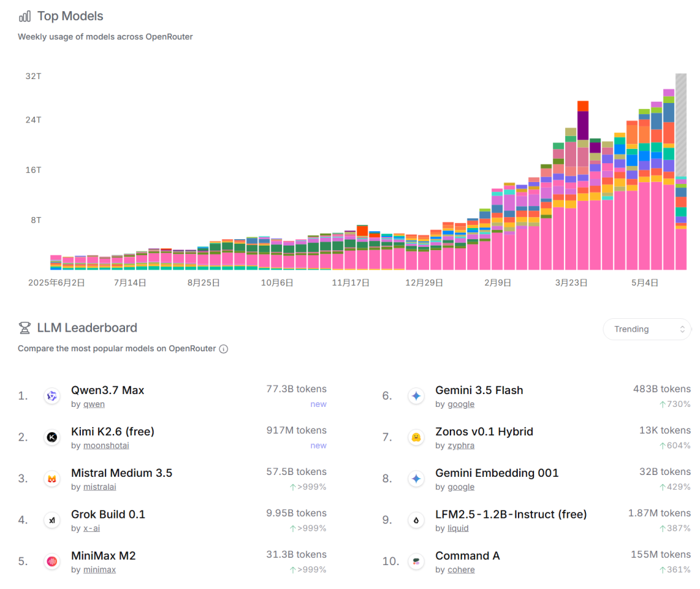Follow the qwen author link
700x589 pixels.
(x=94, y=404)
